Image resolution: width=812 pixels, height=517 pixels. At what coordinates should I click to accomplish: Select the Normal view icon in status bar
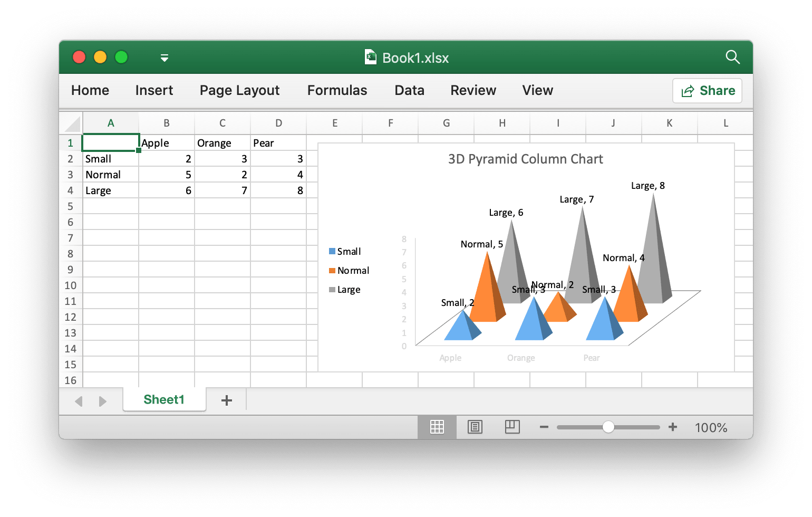[437, 427]
